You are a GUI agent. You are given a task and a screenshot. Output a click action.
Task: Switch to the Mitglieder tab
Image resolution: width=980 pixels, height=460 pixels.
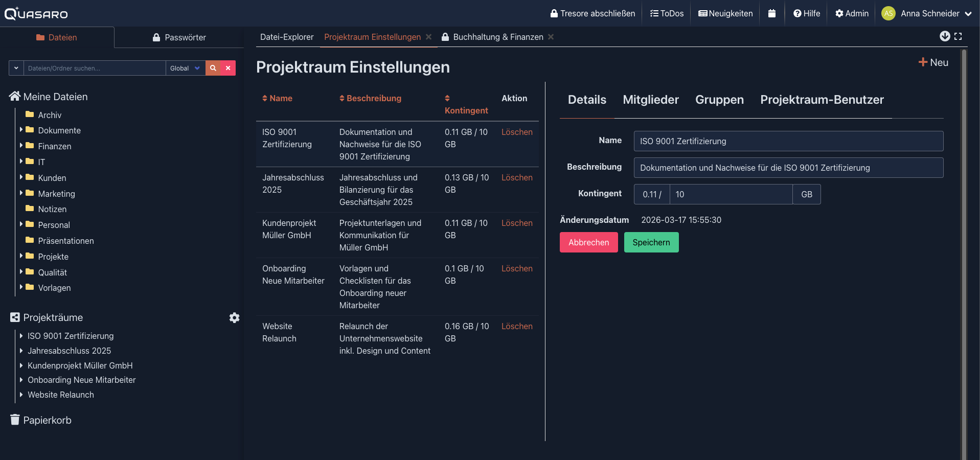click(x=651, y=100)
